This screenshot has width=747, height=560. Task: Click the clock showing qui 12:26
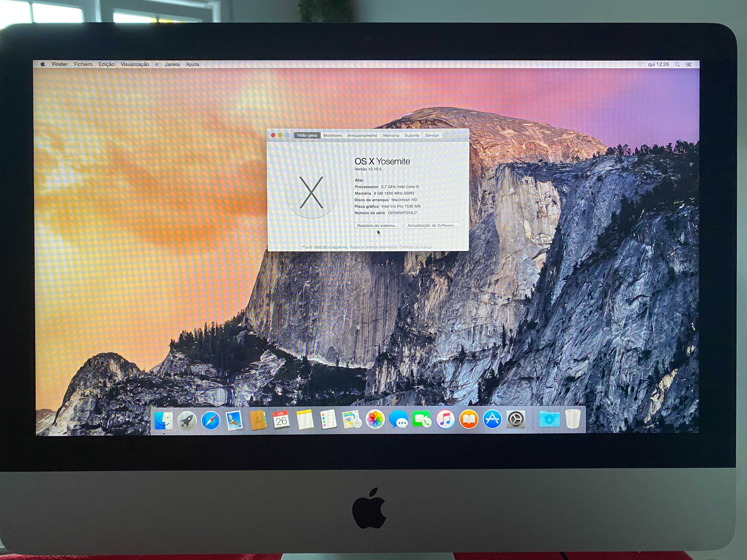click(x=658, y=64)
